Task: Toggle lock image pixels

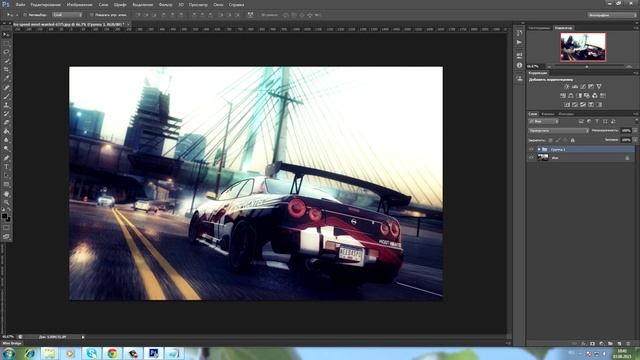Action: point(558,140)
